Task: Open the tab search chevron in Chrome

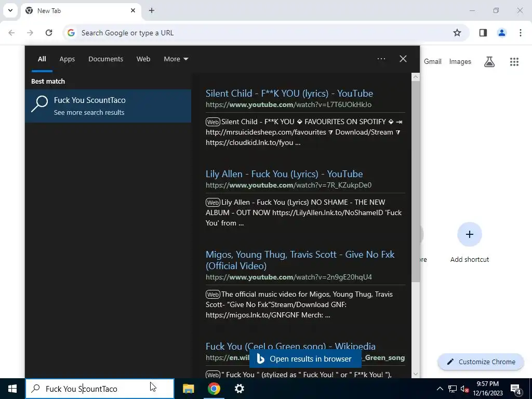Action: point(10,10)
